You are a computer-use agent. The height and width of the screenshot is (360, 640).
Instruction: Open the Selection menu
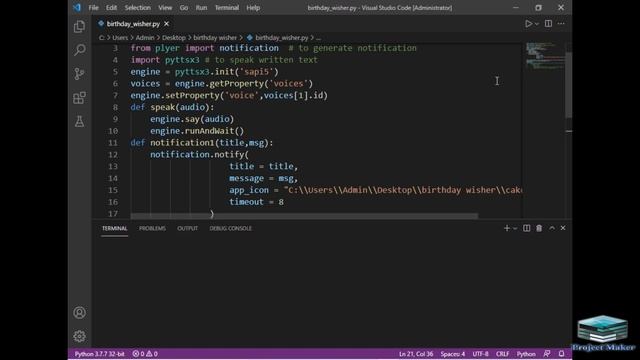[138, 8]
